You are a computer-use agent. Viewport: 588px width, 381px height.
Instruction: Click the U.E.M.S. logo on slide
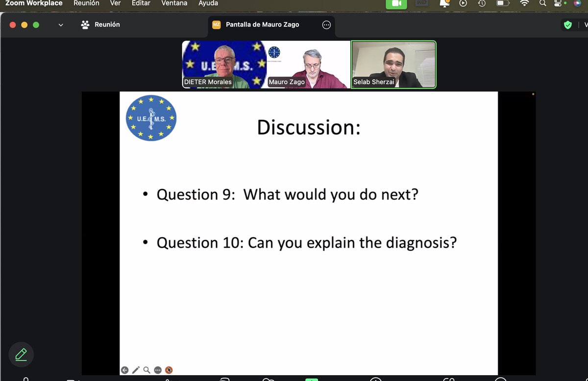click(151, 118)
